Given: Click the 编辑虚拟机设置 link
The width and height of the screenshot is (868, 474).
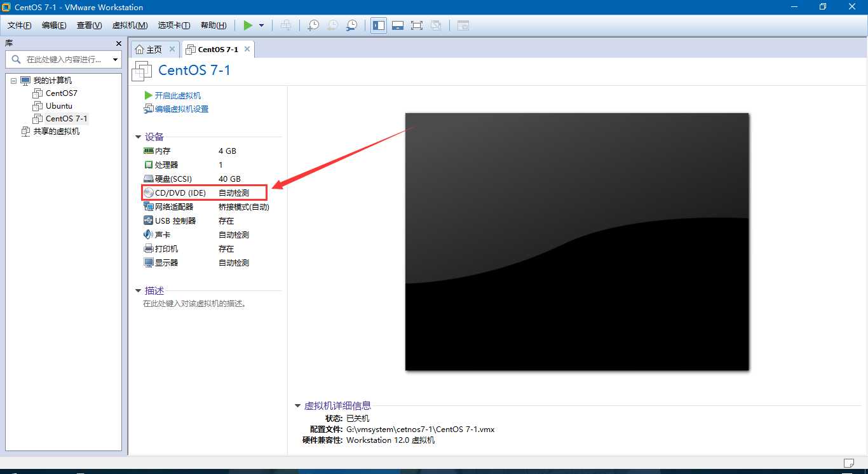Looking at the screenshot, I should click(182, 109).
